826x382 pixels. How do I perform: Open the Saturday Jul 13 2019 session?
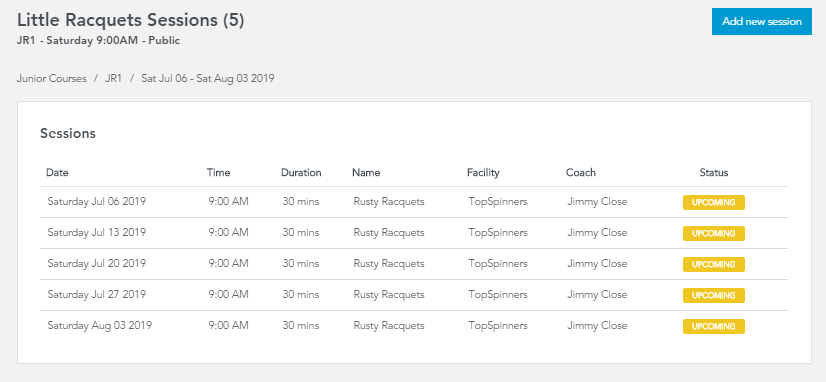tap(414, 233)
